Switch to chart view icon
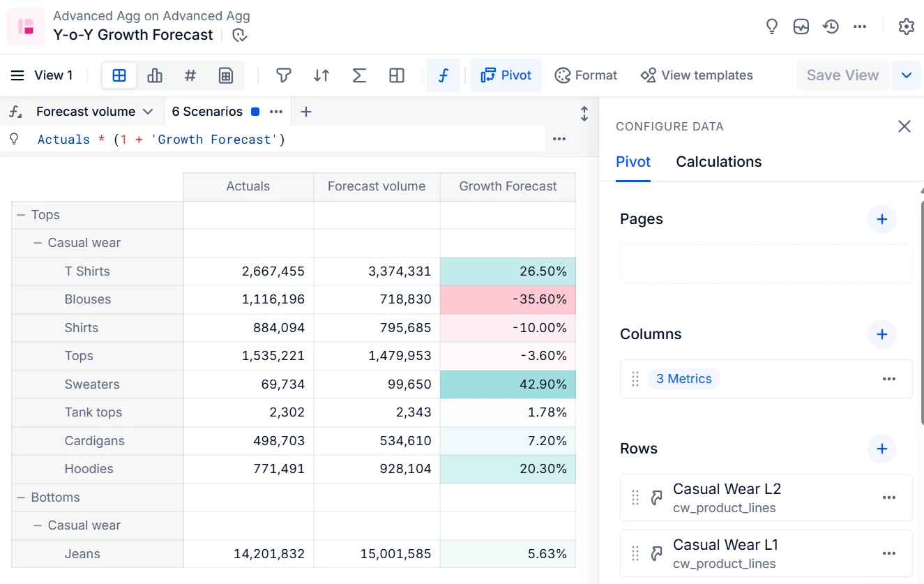Image resolution: width=924 pixels, height=584 pixels. (155, 75)
